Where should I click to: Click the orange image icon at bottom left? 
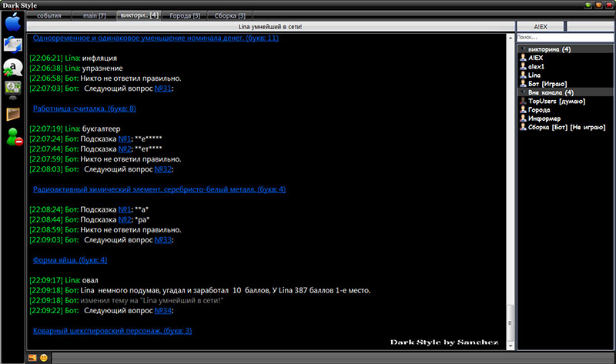pyautogui.click(x=32, y=358)
